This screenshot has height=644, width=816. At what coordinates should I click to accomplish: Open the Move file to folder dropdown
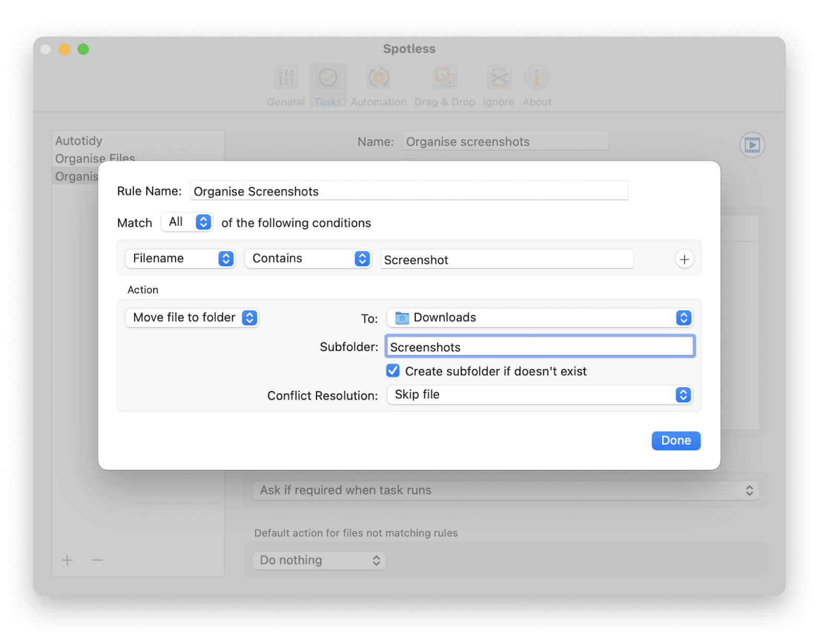192,317
